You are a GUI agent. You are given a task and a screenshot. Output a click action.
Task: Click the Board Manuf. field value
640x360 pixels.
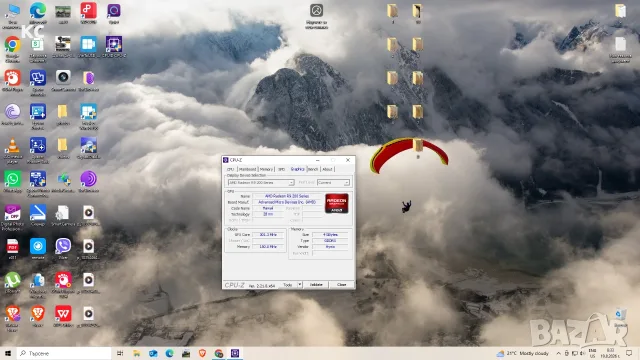pyautogui.click(x=287, y=202)
